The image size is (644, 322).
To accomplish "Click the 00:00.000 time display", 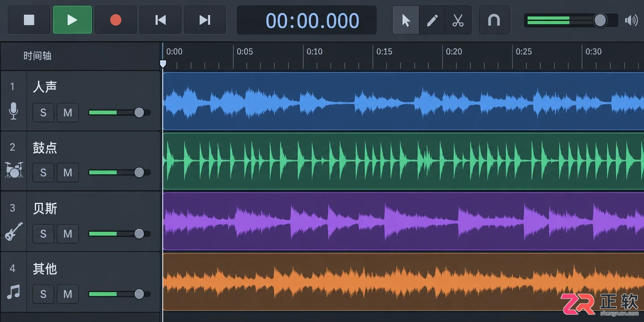I will pyautogui.click(x=312, y=21).
